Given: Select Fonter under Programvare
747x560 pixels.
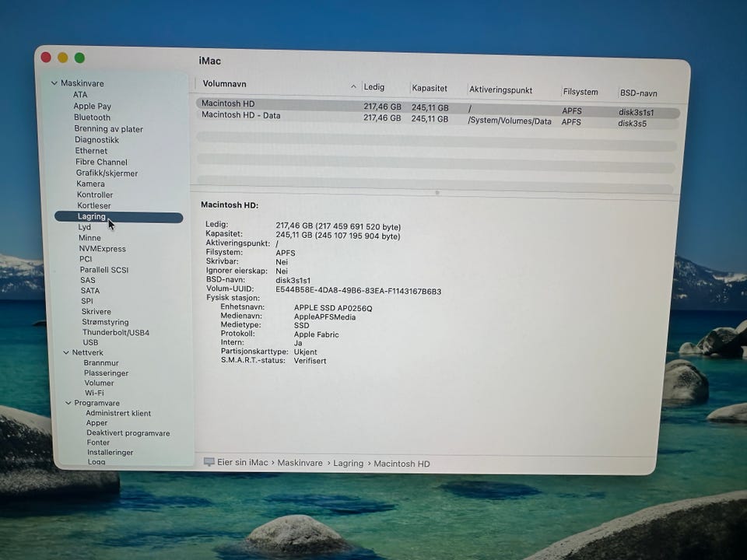Looking at the screenshot, I should pos(98,443).
